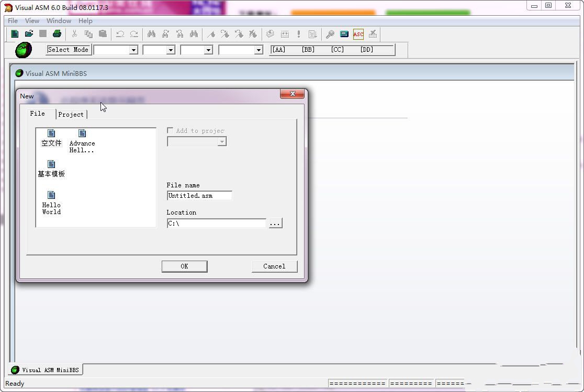Click the File name input field
The height and width of the screenshot is (392, 584).
(x=199, y=196)
